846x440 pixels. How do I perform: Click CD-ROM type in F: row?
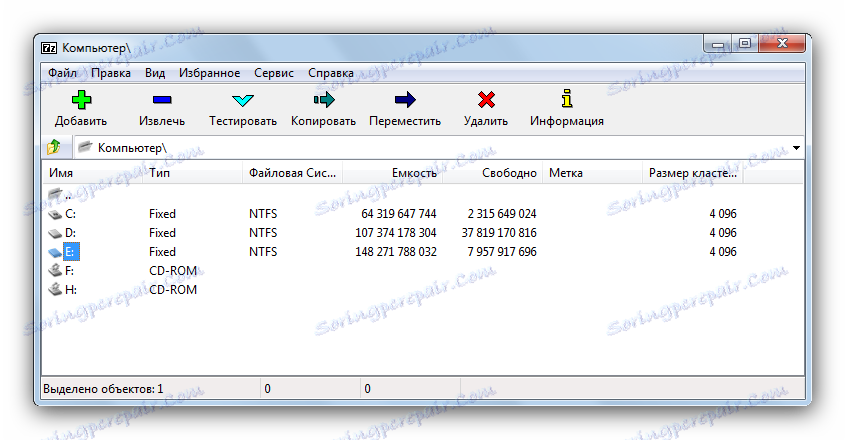173,271
